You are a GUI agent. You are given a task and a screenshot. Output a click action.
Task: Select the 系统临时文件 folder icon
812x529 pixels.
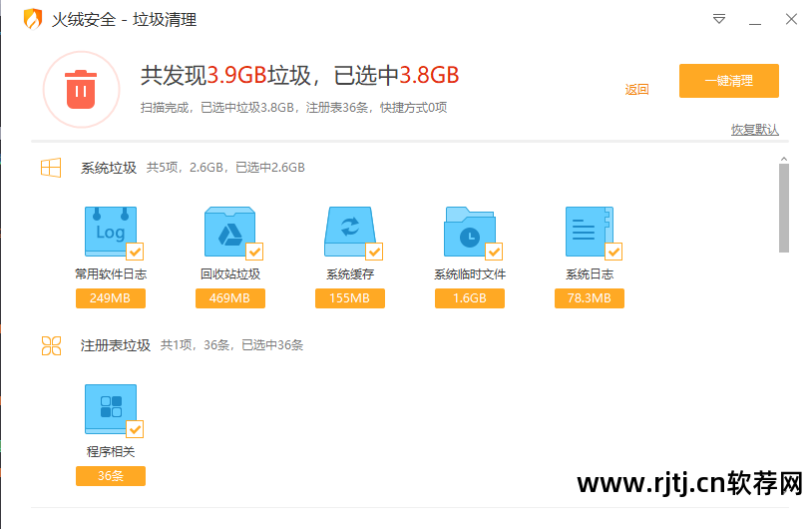click(x=470, y=232)
